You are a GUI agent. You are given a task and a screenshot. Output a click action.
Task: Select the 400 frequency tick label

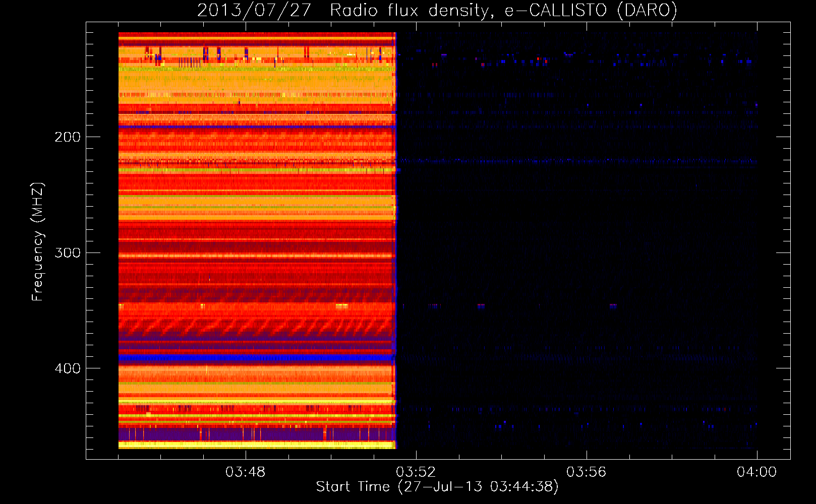click(x=68, y=368)
